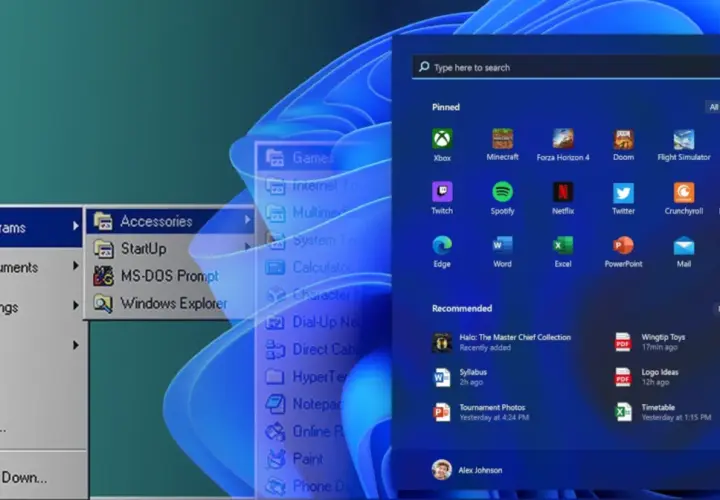
Task: Click the 17min ago timestamp
Action: [659, 348]
